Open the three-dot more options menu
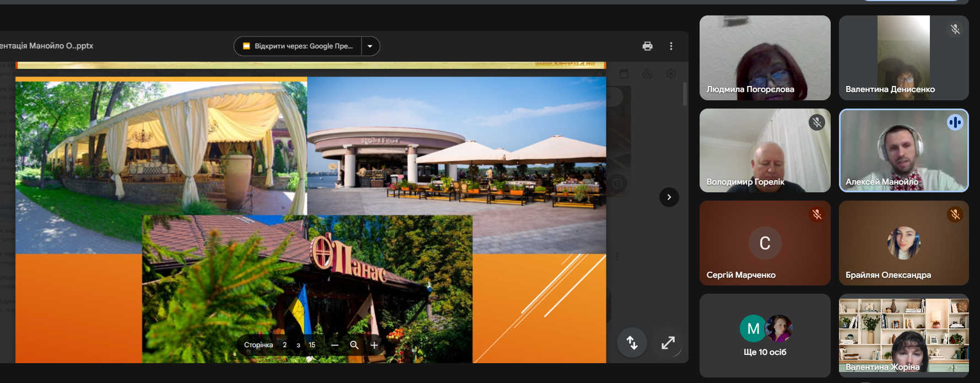 [x=671, y=46]
